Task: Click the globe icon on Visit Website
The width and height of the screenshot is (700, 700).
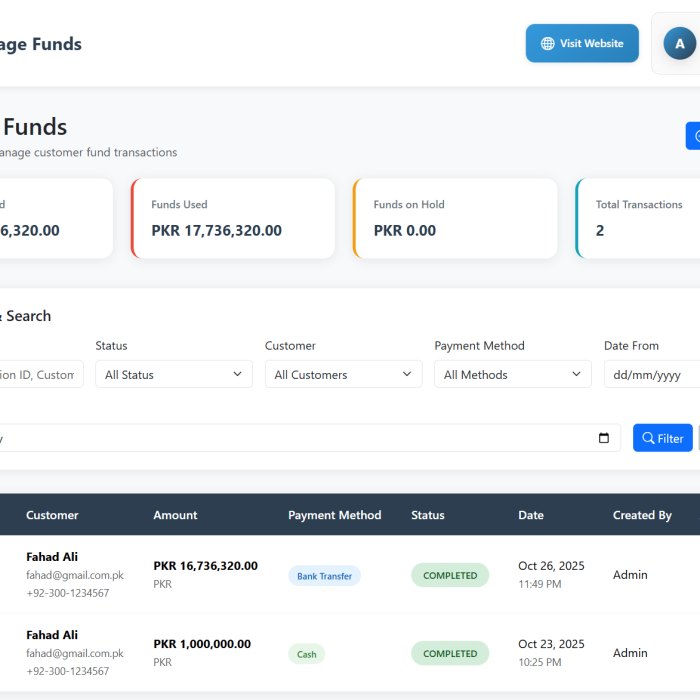Action: coord(547,44)
